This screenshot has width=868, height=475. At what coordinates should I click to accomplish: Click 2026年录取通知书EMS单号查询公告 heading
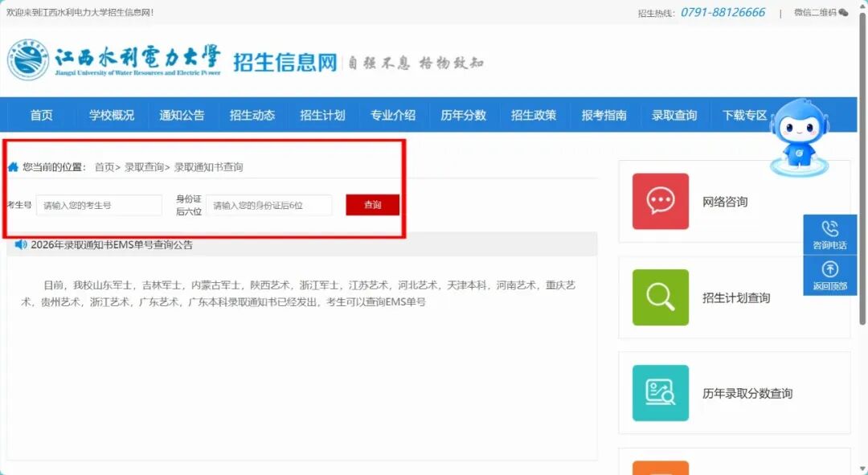(112, 244)
